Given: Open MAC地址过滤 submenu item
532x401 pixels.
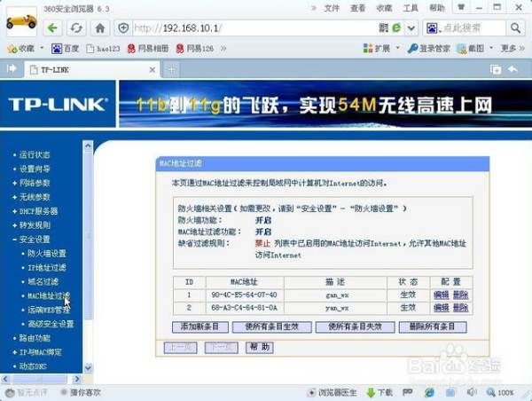Looking at the screenshot, I should 49,295.
